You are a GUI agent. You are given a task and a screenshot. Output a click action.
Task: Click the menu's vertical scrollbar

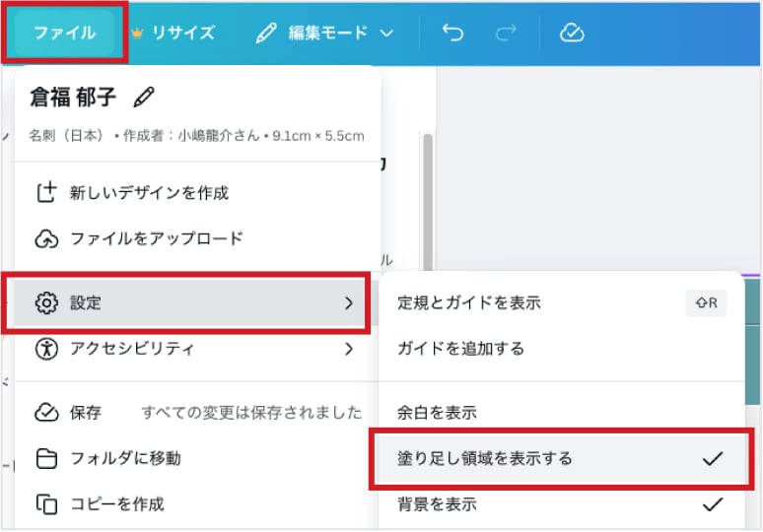428,197
